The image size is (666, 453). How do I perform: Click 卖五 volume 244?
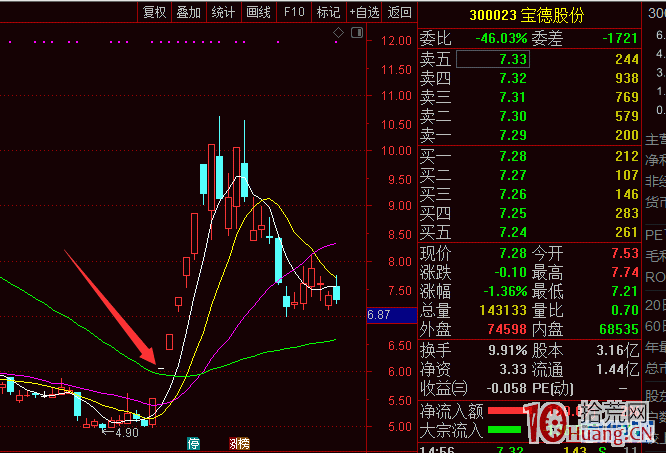click(627, 59)
